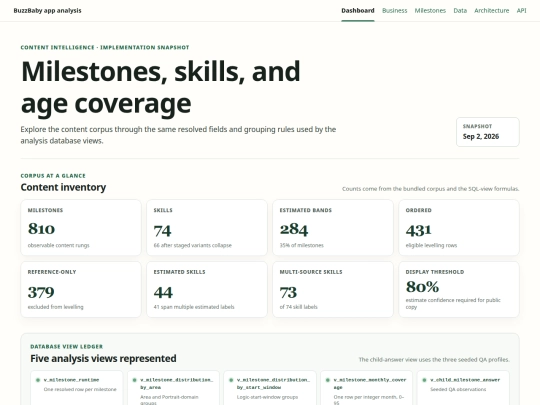Click the 'Seeded QA observations' description
This screenshot has width=540, height=405.
tap(458, 390)
